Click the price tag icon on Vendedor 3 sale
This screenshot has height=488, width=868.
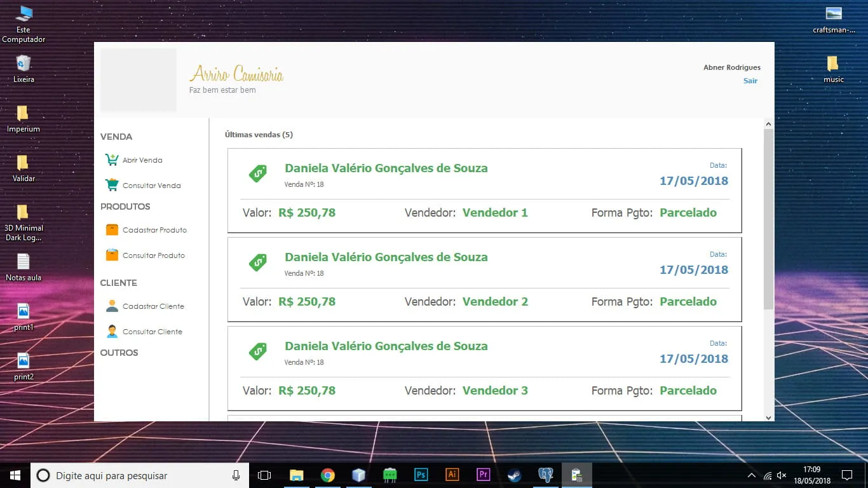[x=257, y=351]
